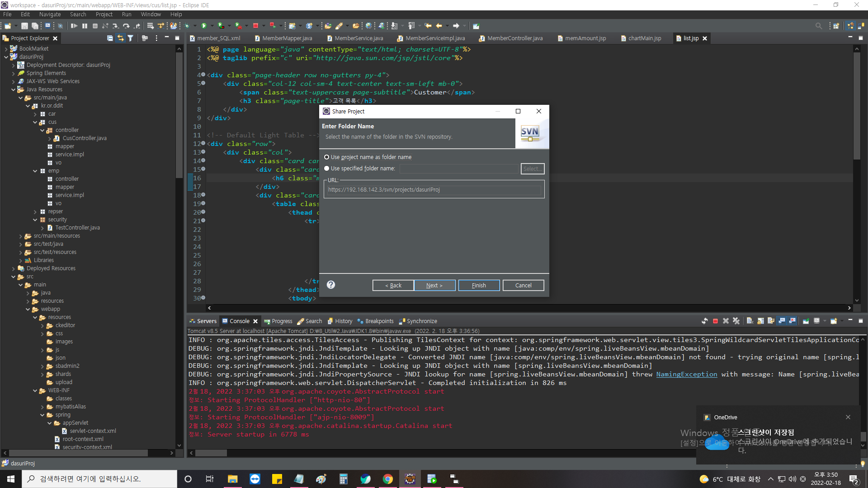Click the help question mark icon in the dialog

coord(331,285)
